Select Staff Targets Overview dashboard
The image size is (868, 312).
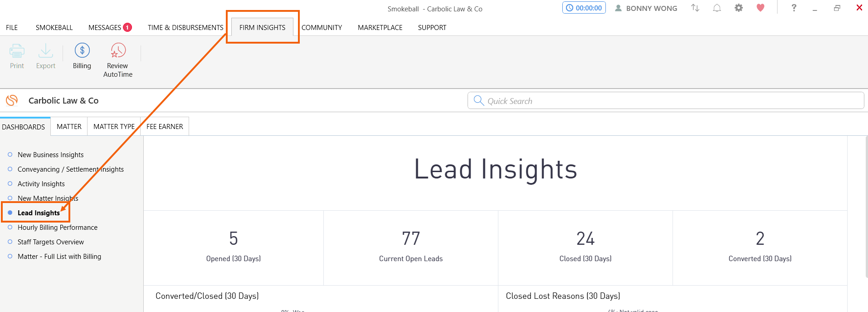tap(50, 242)
